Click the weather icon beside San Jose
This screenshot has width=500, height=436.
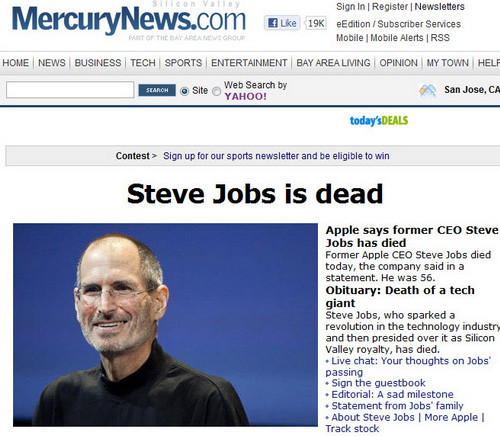pyautogui.click(x=428, y=90)
